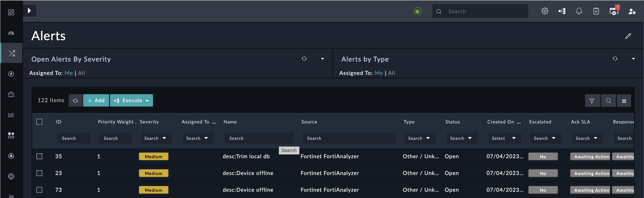Click Medium severity badge for alert 35
The height and width of the screenshot is (198, 644).
tap(153, 157)
